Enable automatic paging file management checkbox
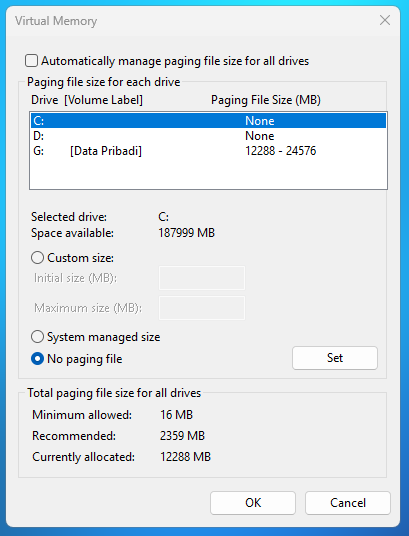 coord(31,61)
